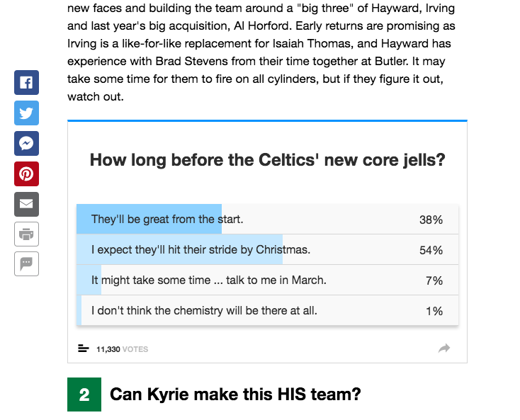Click the poll results bars icon
The height and width of the screenshot is (420, 520).
[x=83, y=348]
